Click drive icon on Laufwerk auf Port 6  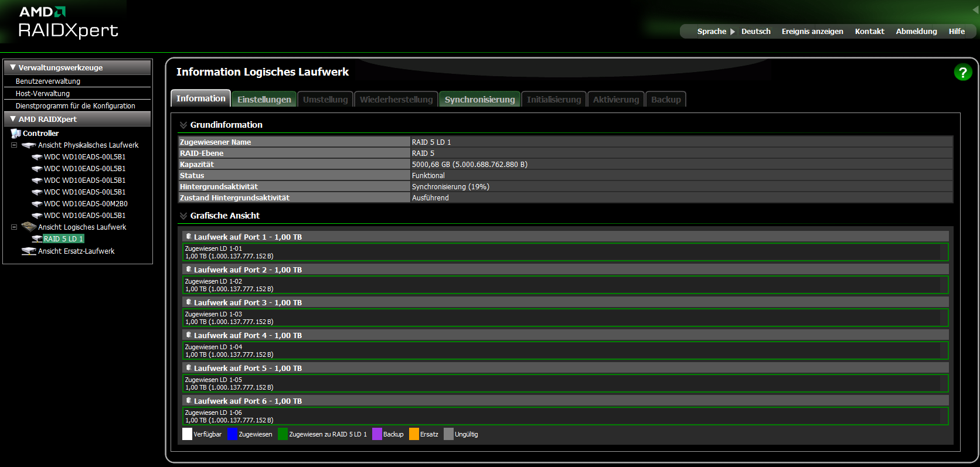[189, 401]
